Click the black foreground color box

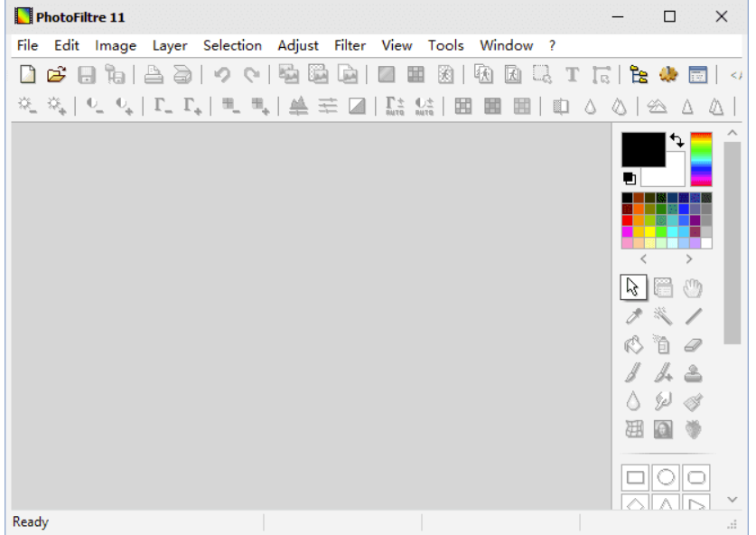(643, 149)
